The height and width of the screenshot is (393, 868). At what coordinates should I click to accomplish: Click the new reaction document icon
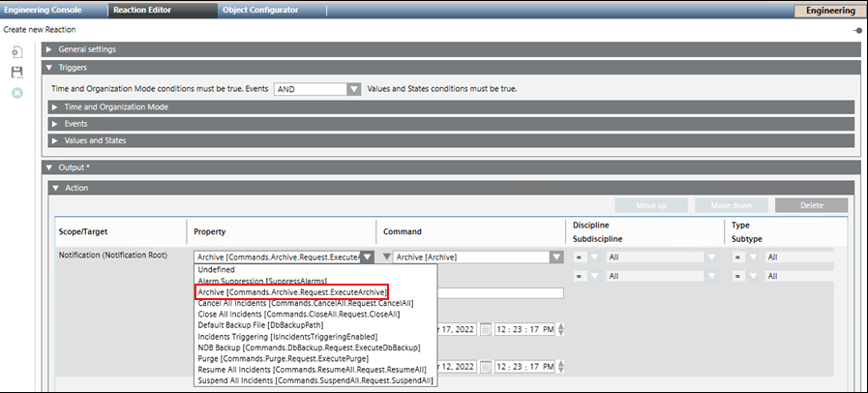[16, 51]
